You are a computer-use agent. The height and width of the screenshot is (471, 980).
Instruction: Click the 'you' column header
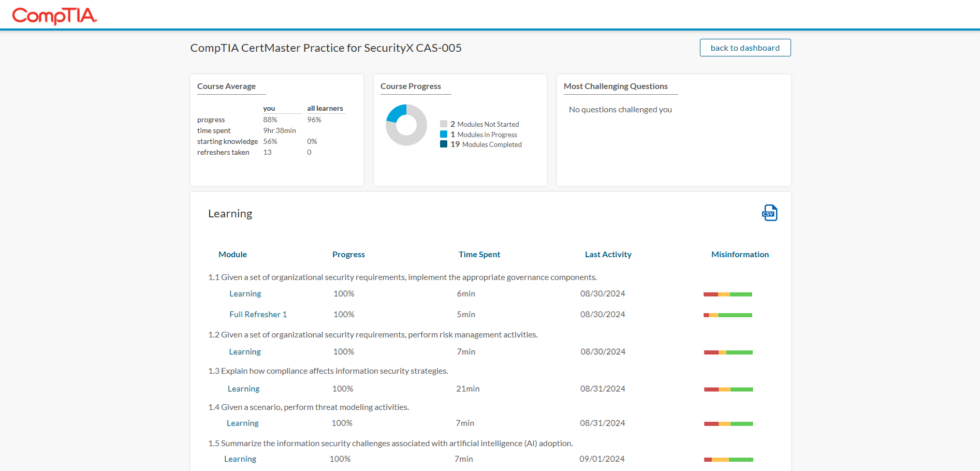coord(269,108)
